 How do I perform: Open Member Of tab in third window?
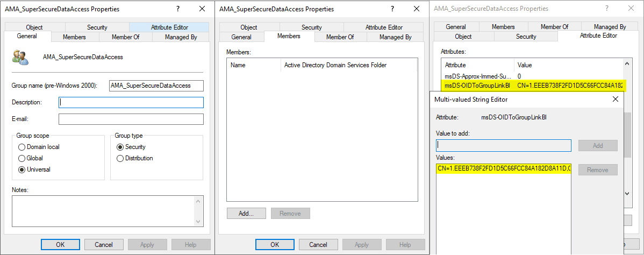[554, 27]
